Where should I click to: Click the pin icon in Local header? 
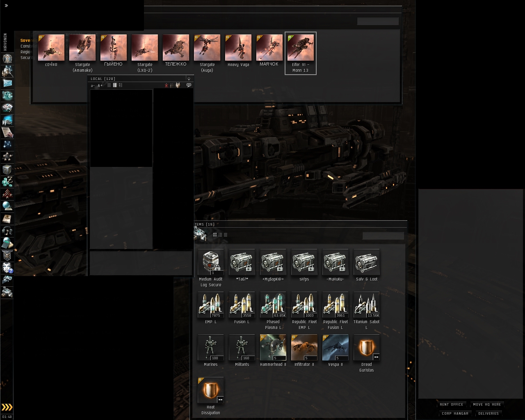click(189, 78)
